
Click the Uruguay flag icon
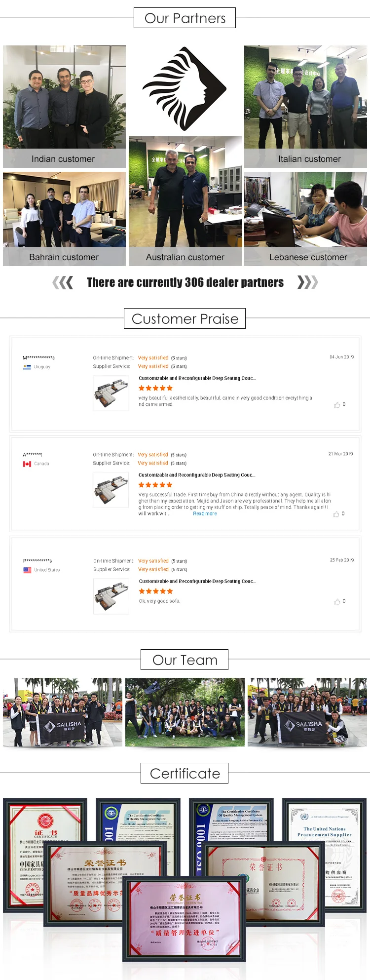click(27, 367)
